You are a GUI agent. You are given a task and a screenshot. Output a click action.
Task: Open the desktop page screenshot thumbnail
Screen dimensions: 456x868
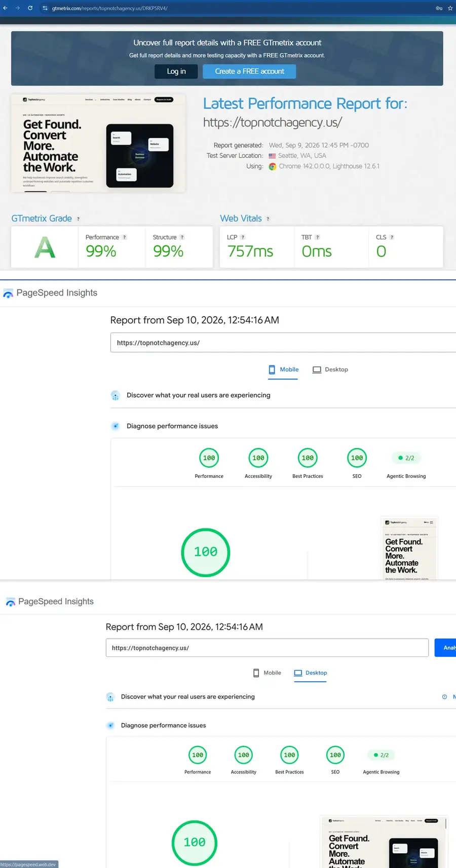point(384,842)
